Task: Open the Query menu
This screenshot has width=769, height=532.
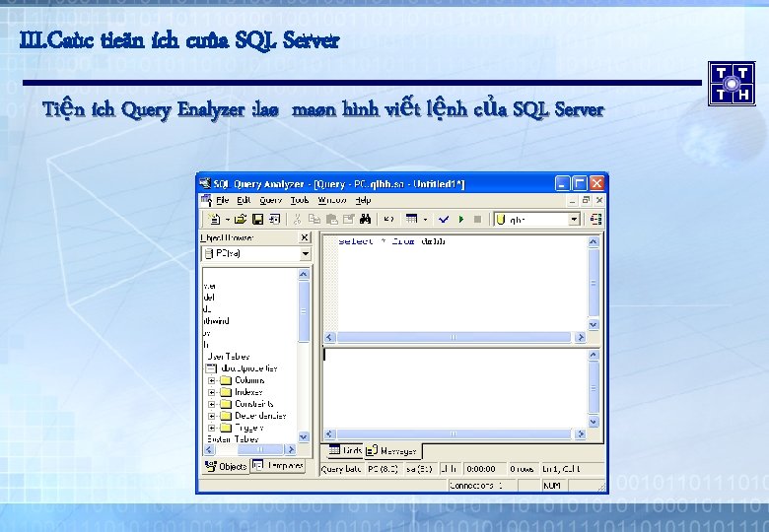Action: coord(271,200)
